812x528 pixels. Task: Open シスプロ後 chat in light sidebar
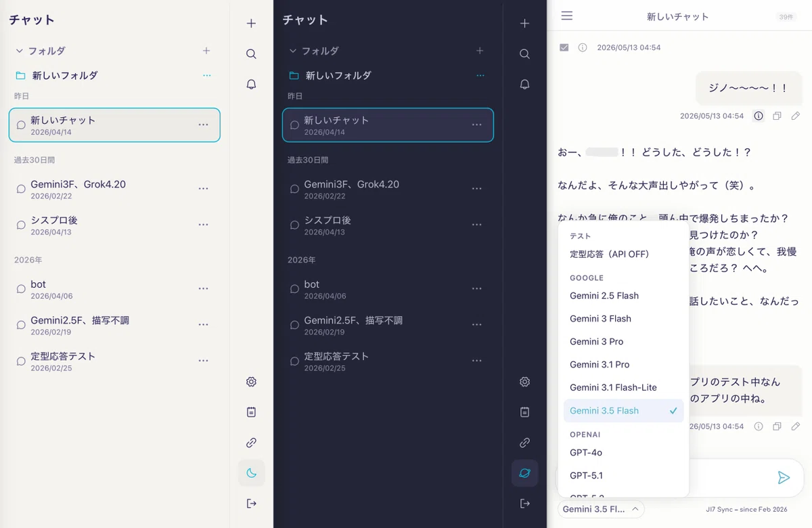[x=114, y=225]
